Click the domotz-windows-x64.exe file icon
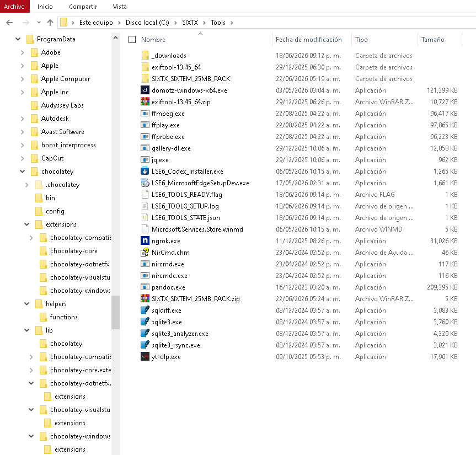The height and width of the screenshot is (455, 476). point(145,90)
